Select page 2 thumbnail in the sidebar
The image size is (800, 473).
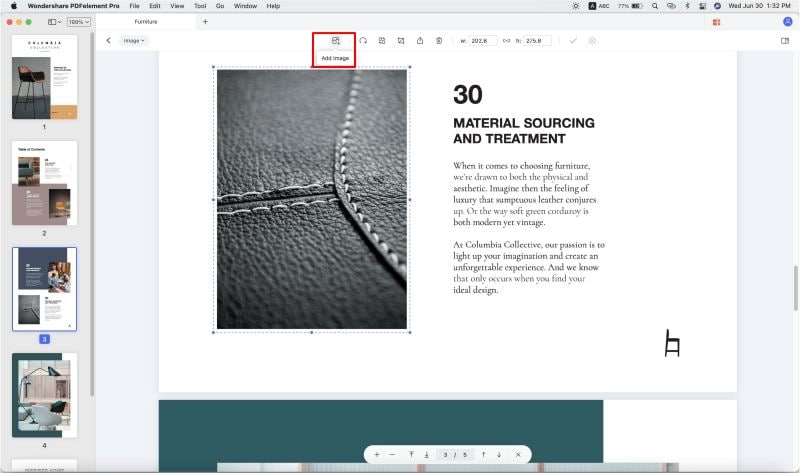click(x=44, y=183)
